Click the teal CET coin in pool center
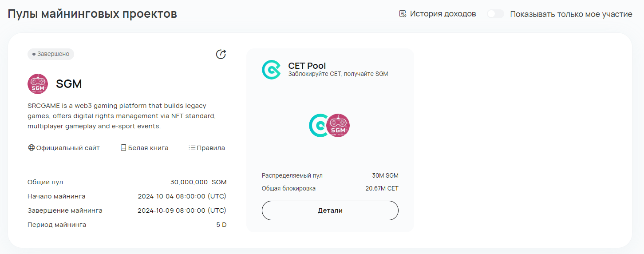Viewport: 644px width, 254px height. (318, 125)
